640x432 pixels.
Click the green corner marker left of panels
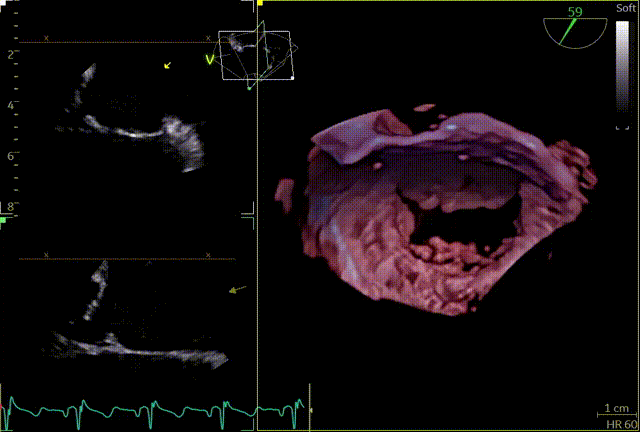click(3, 218)
